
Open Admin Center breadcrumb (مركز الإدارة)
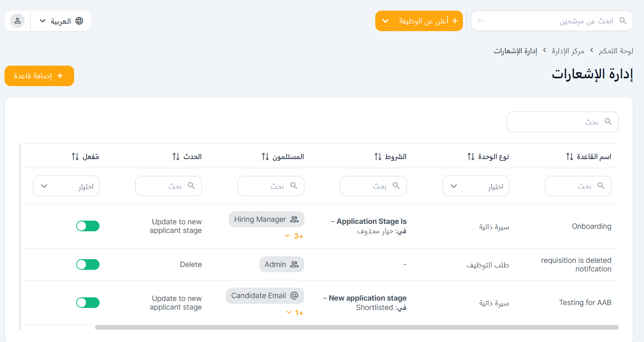(568, 51)
